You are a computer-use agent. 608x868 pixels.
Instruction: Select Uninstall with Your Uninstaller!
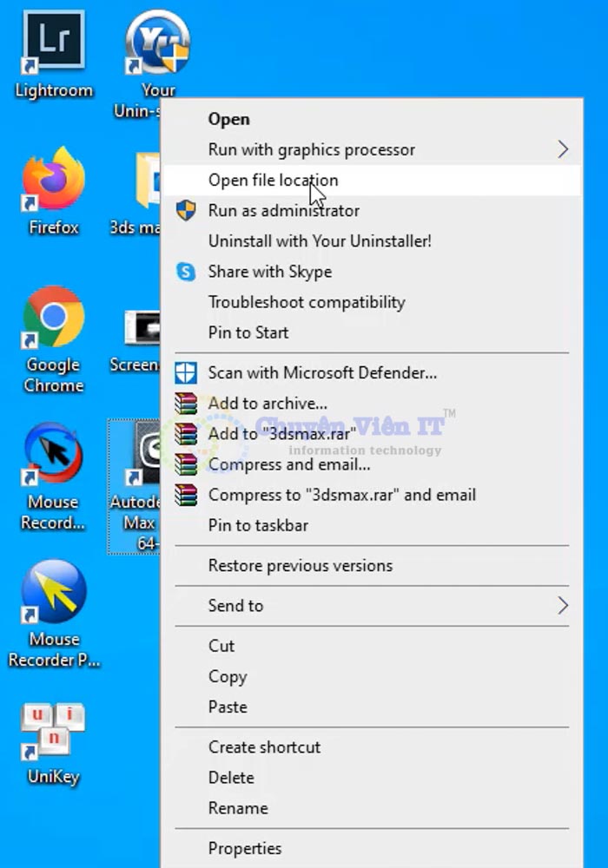click(372, 240)
